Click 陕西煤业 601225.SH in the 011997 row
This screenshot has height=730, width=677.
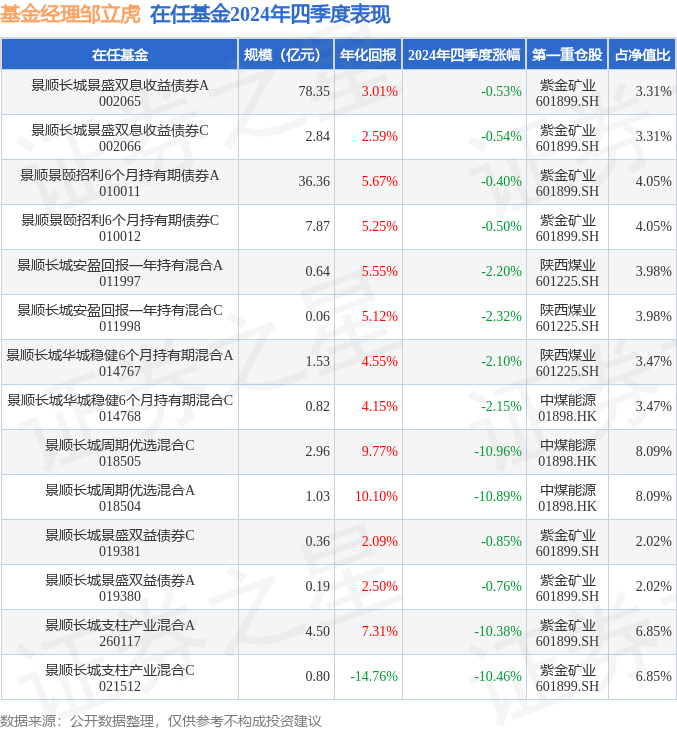pos(567,273)
